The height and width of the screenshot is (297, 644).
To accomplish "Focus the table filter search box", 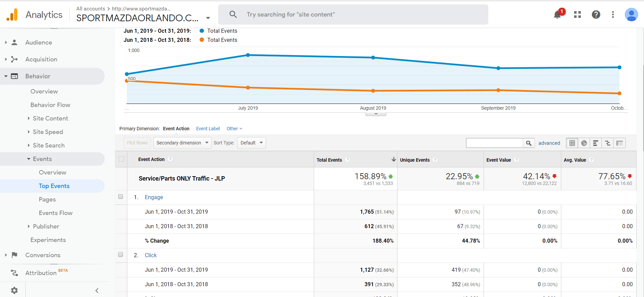I will [x=494, y=143].
